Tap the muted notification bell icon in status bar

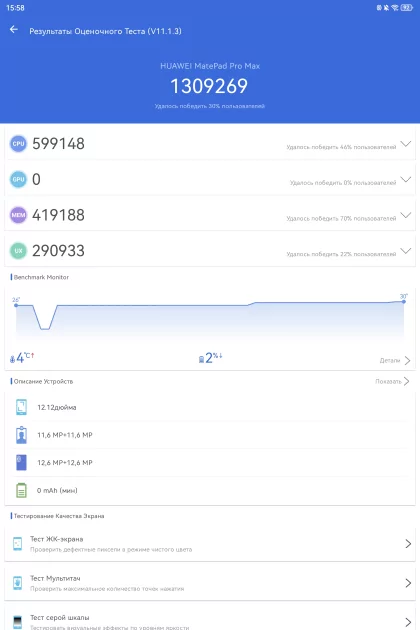tap(386, 8)
